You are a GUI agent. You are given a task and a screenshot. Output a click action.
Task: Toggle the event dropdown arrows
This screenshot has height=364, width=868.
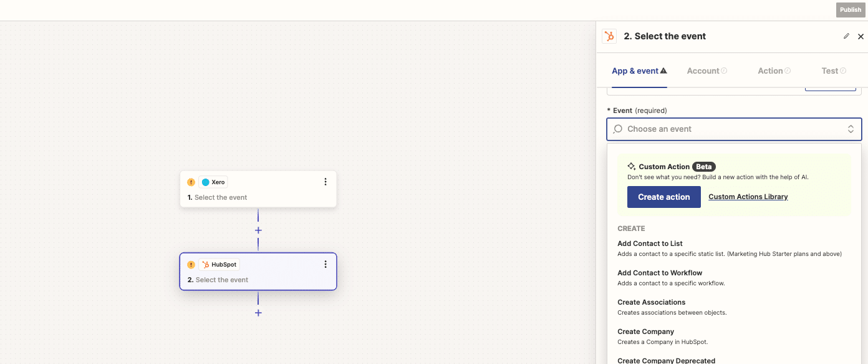point(851,129)
